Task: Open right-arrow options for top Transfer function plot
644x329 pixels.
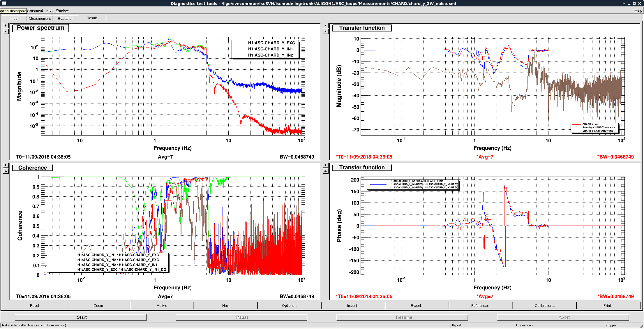Action: pos(326,25)
